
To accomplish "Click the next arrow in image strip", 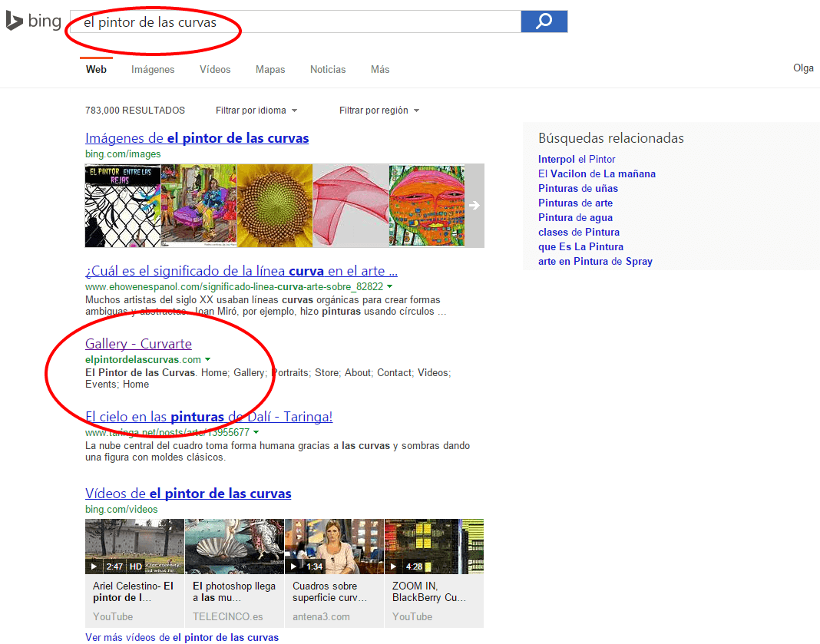I will (474, 206).
